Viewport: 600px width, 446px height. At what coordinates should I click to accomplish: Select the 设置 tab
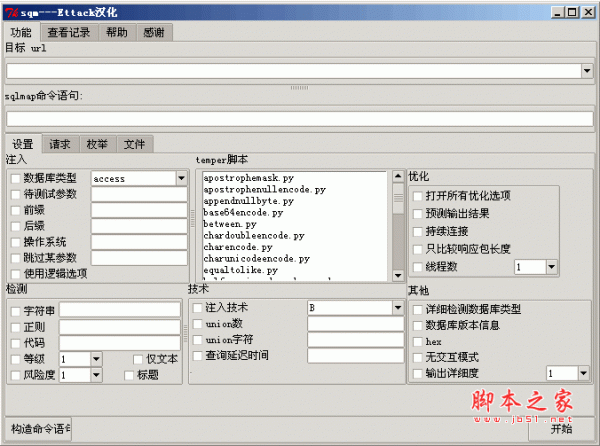pyautogui.click(x=23, y=144)
